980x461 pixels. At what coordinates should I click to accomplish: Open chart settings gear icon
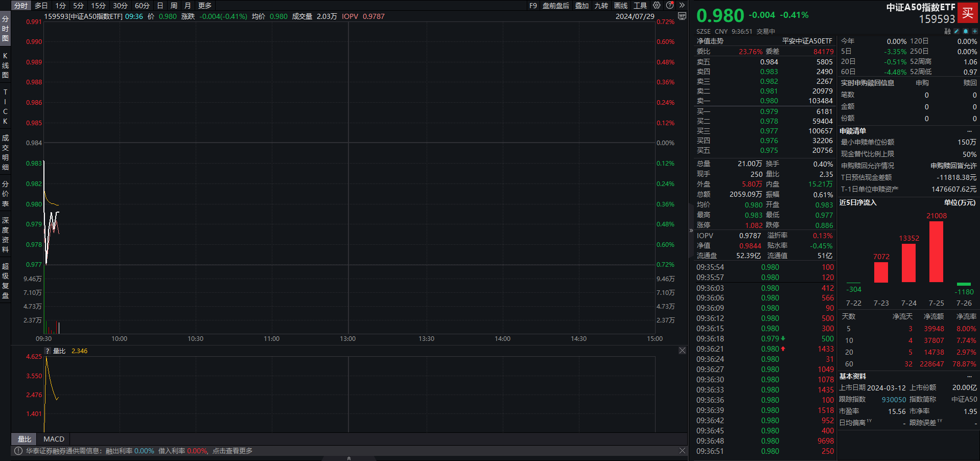point(657,6)
